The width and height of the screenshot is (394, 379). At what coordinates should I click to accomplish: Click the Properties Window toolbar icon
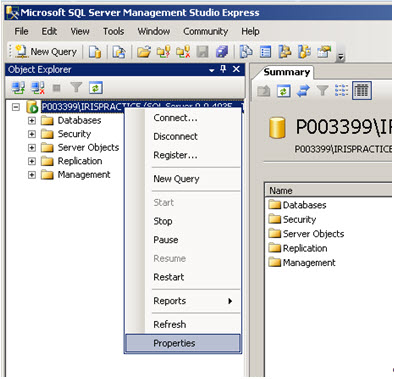[324, 52]
